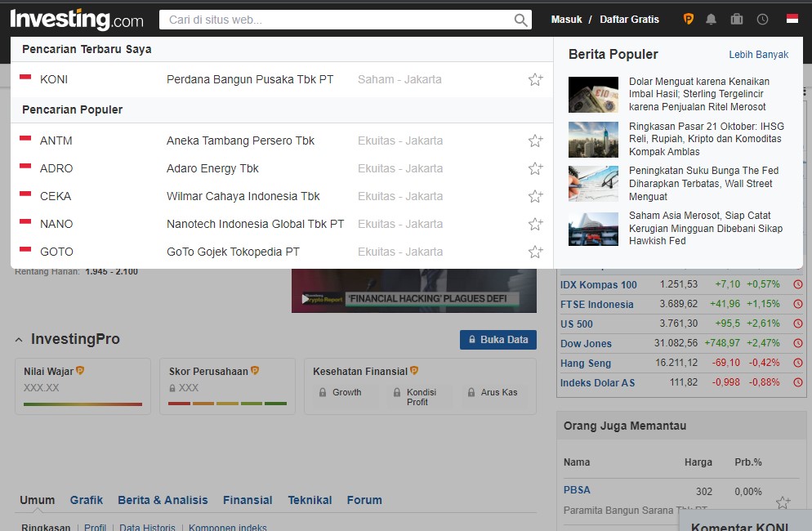
Task: Switch to Grafik tab
Action: click(87, 500)
